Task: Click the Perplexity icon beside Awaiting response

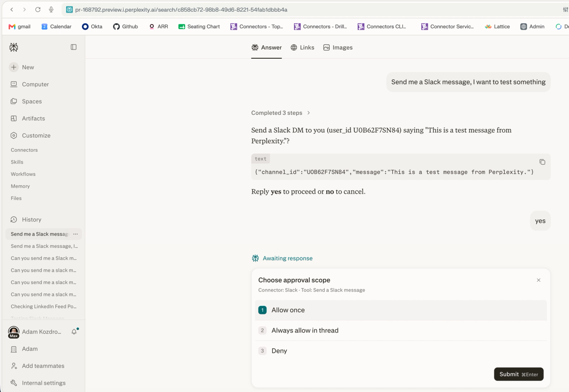Action: (255, 258)
